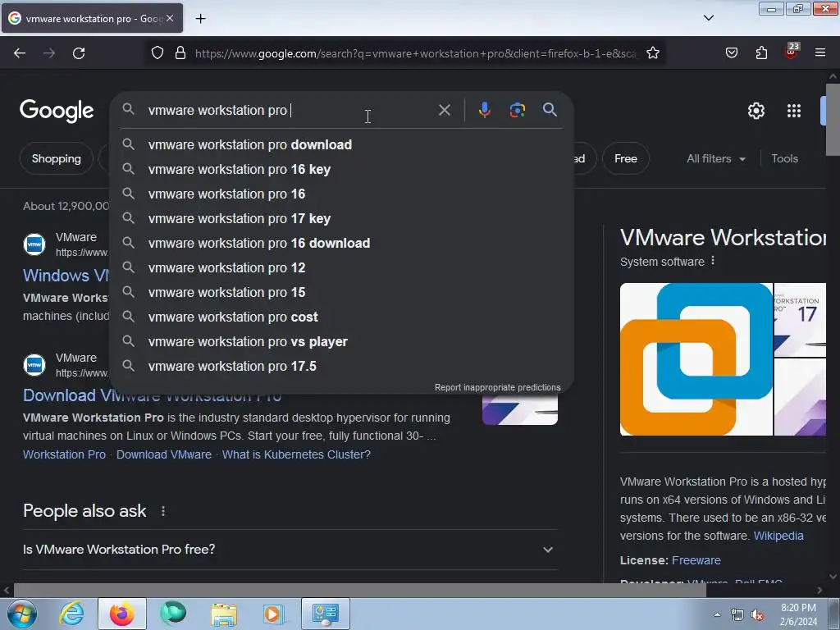840x630 pixels.
Task: Open the tracking protection shield icon
Action: [x=157, y=53]
